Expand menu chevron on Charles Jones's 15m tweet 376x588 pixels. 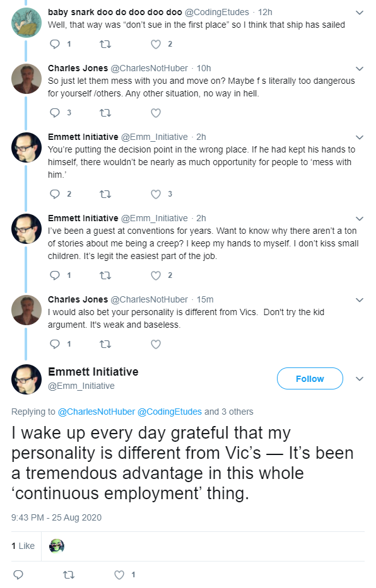(360, 300)
